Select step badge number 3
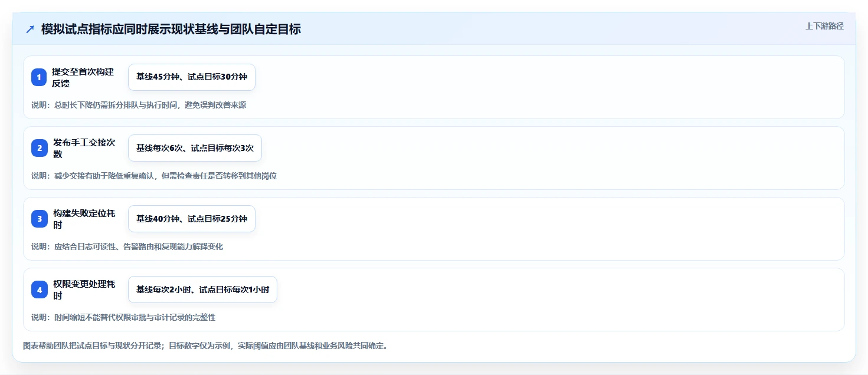This screenshot has width=868, height=375. point(39,219)
